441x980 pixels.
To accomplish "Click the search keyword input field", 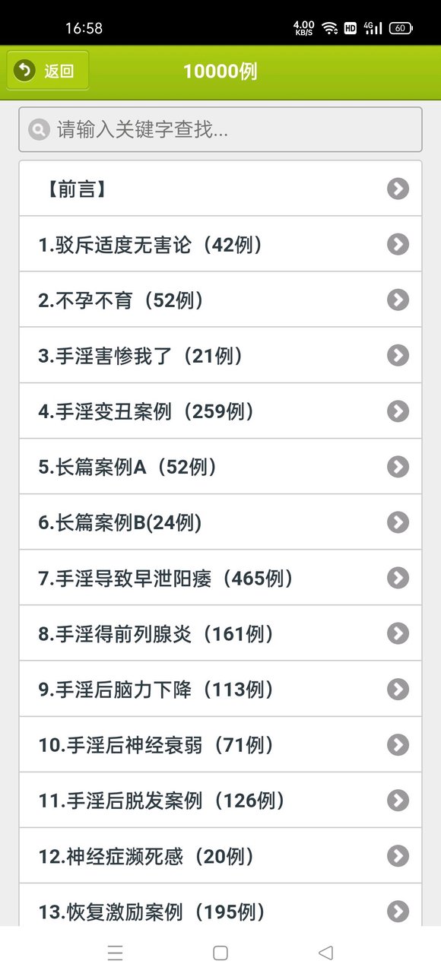I will click(x=220, y=129).
